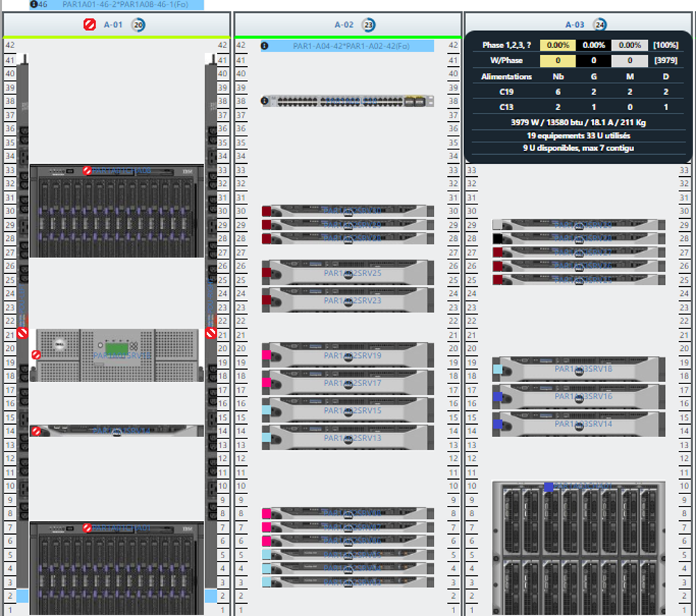This screenshot has width=696, height=616.
Task: Click grey swatch on A-03 server at U29
Action: click(498, 224)
